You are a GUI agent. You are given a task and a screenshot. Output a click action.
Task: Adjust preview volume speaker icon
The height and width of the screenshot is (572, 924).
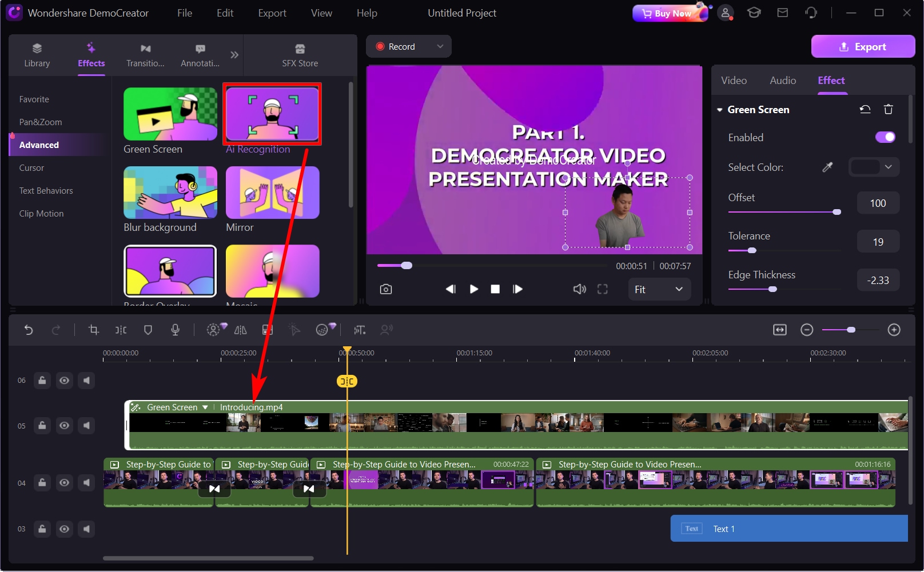coord(579,289)
